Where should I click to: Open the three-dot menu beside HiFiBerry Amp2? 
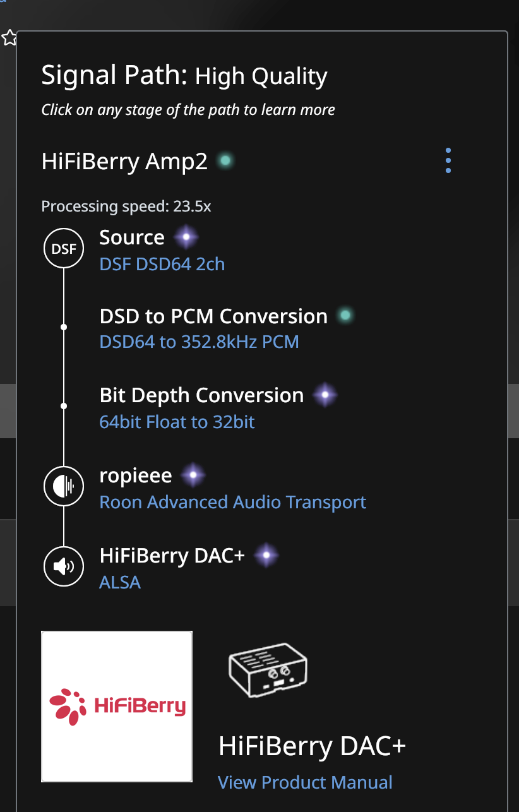tap(448, 161)
